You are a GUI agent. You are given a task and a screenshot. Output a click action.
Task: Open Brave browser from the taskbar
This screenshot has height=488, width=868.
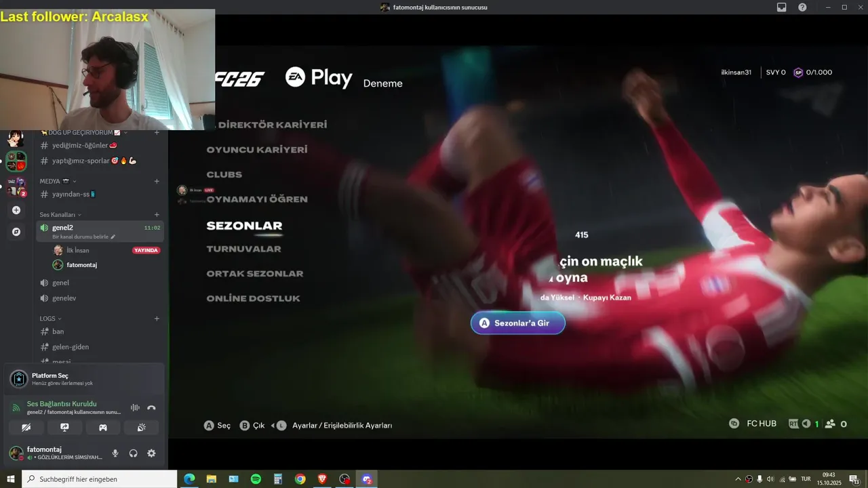click(322, 479)
